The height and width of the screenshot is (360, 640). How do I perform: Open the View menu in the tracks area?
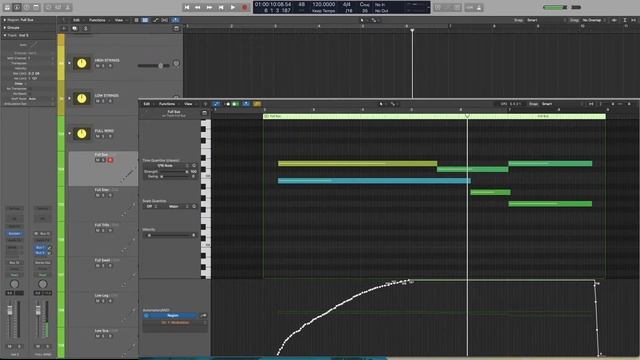[x=118, y=20]
